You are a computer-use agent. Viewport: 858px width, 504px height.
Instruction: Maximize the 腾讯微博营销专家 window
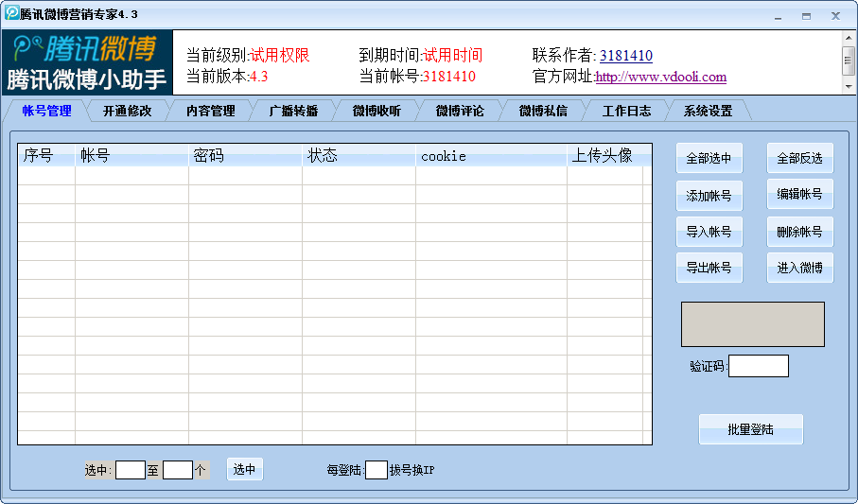coord(806,16)
